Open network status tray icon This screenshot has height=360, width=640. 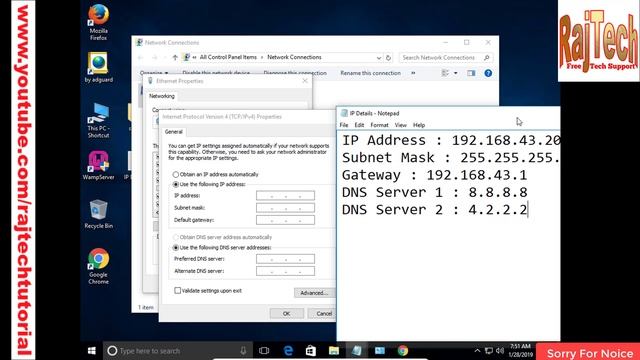click(489, 351)
